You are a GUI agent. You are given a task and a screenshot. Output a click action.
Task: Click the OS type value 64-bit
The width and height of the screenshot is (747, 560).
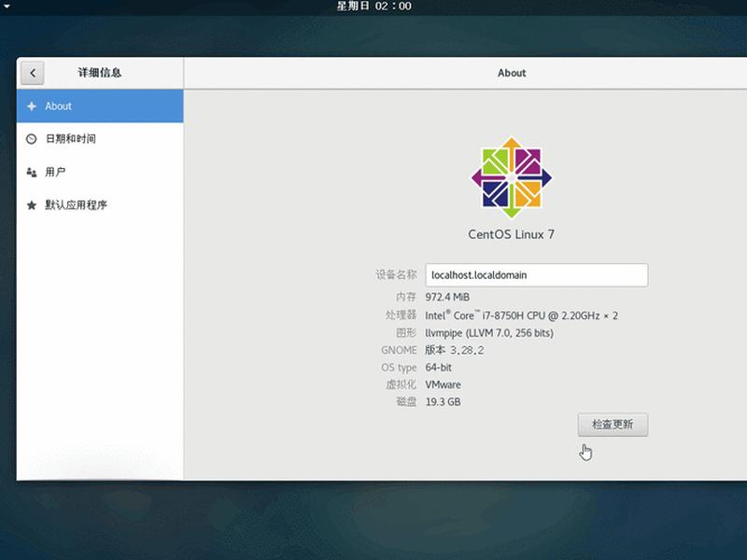point(438,368)
